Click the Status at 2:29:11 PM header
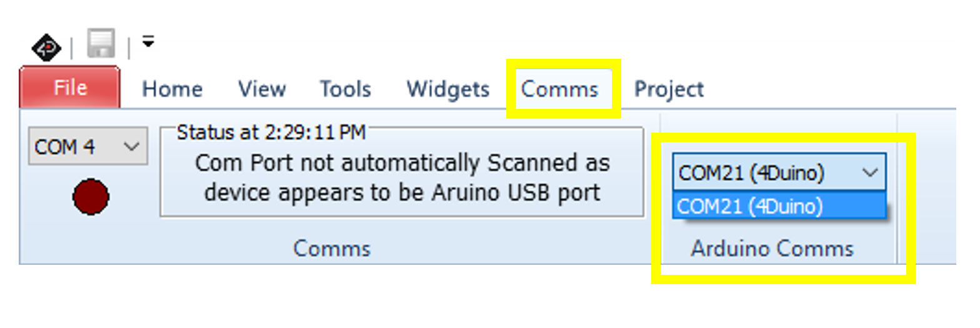Image resolution: width=980 pixels, height=328 pixels. pyautogui.click(x=271, y=132)
